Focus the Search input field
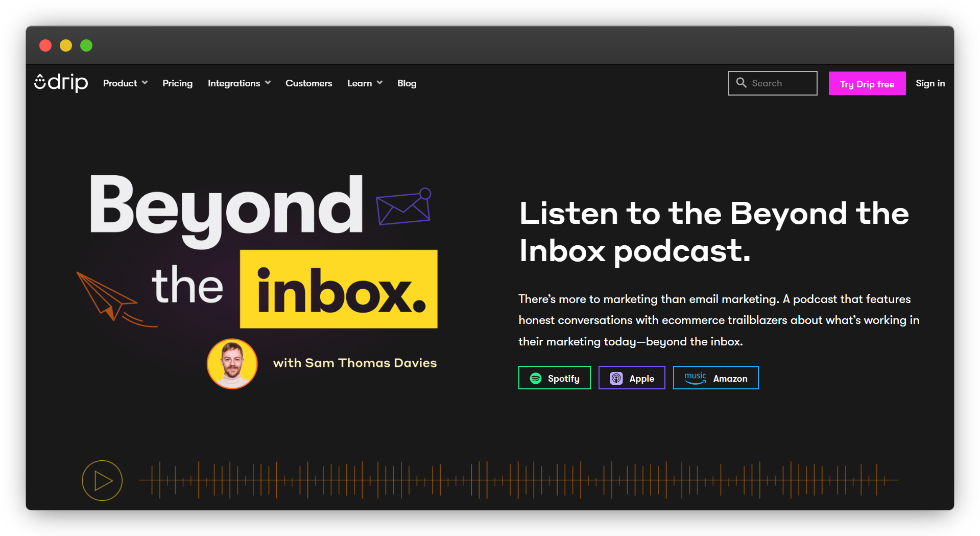Screen dimensions: 980x536 pos(772,83)
